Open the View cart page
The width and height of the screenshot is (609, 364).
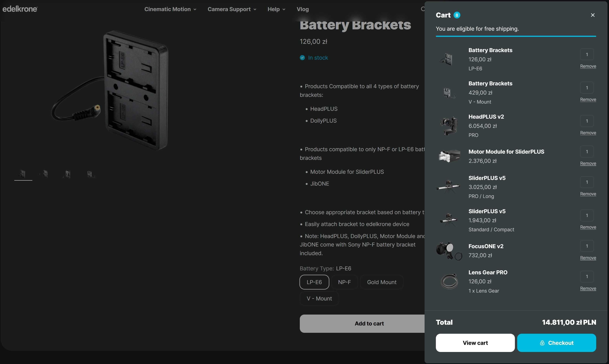[x=475, y=343]
